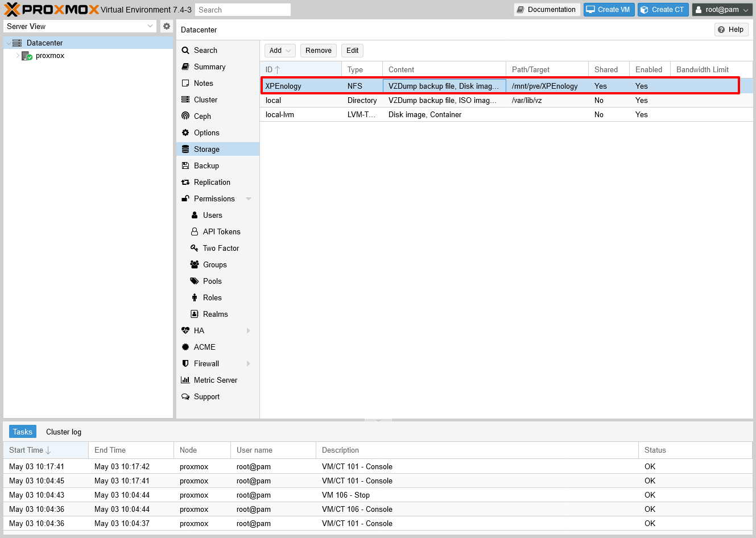This screenshot has width=756, height=538.
Task: Click the Remove storage button
Action: (318, 51)
